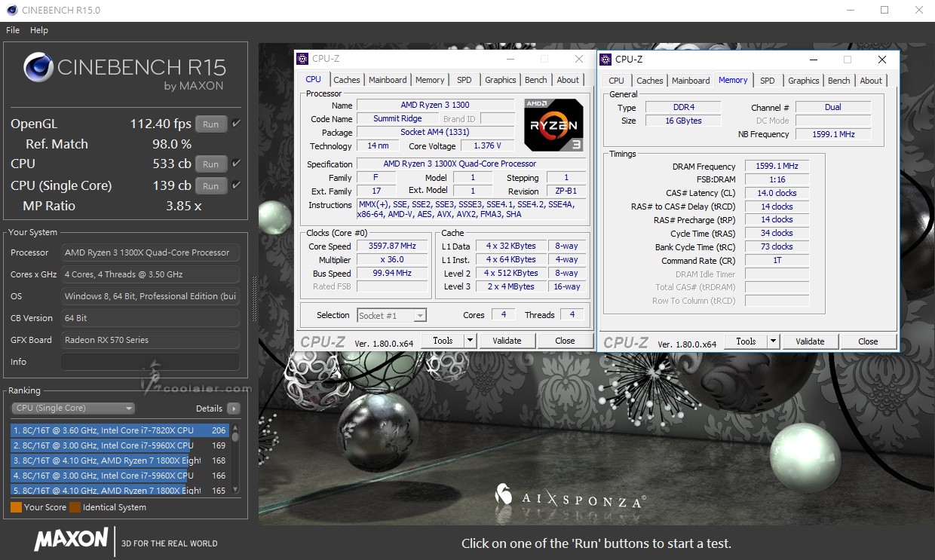The height and width of the screenshot is (560, 935).
Task: Click the MAXON logo at bottom left
Action: [x=71, y=540]
